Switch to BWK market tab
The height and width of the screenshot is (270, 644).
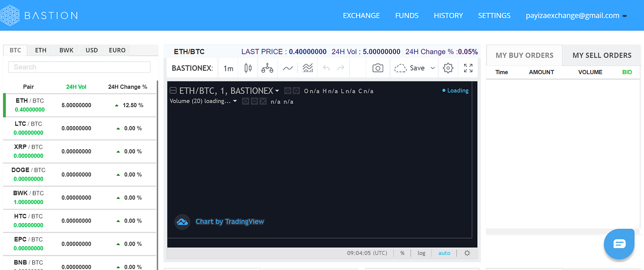(66, 50)
